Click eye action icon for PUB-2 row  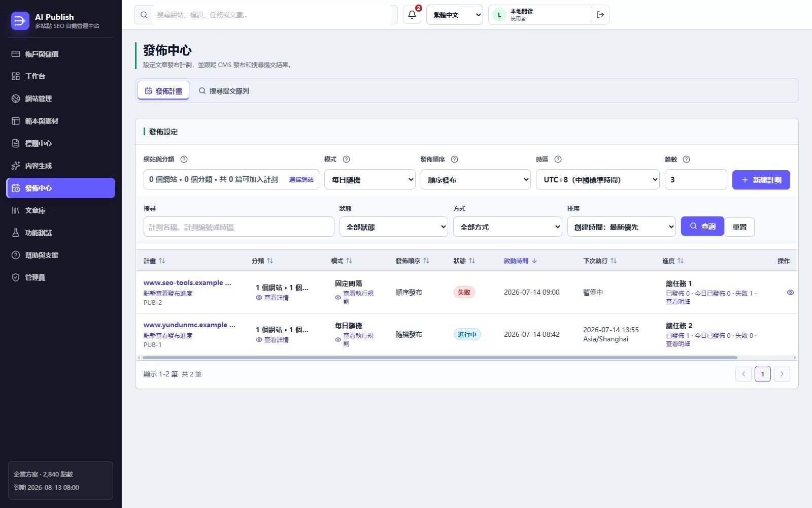click(790, 292)
